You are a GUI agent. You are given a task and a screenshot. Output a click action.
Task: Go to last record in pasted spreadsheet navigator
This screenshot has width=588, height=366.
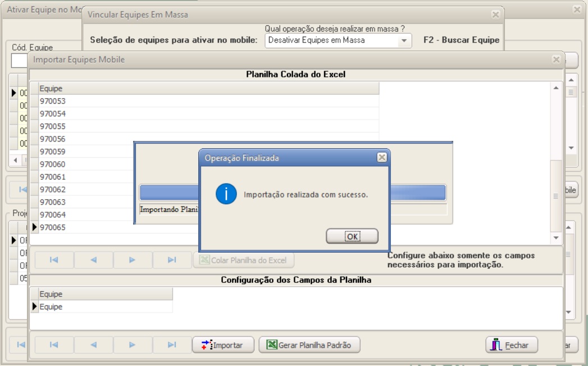[172, 260]
